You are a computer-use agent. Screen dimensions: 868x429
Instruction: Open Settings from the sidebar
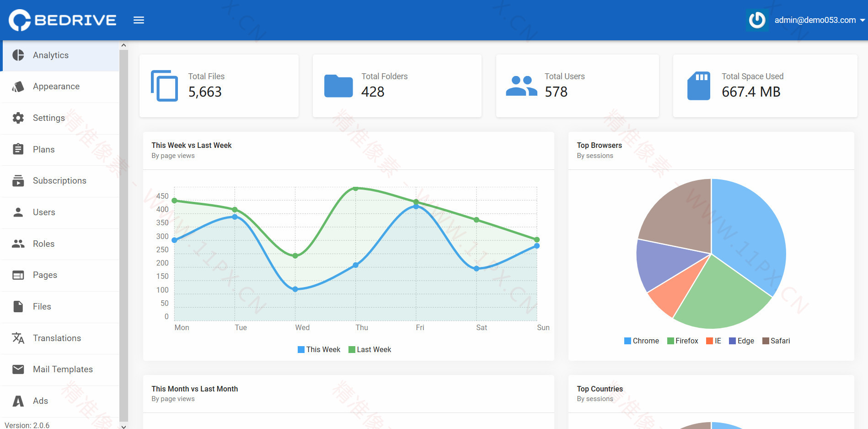pyautogui.click(x=59, y=118)
